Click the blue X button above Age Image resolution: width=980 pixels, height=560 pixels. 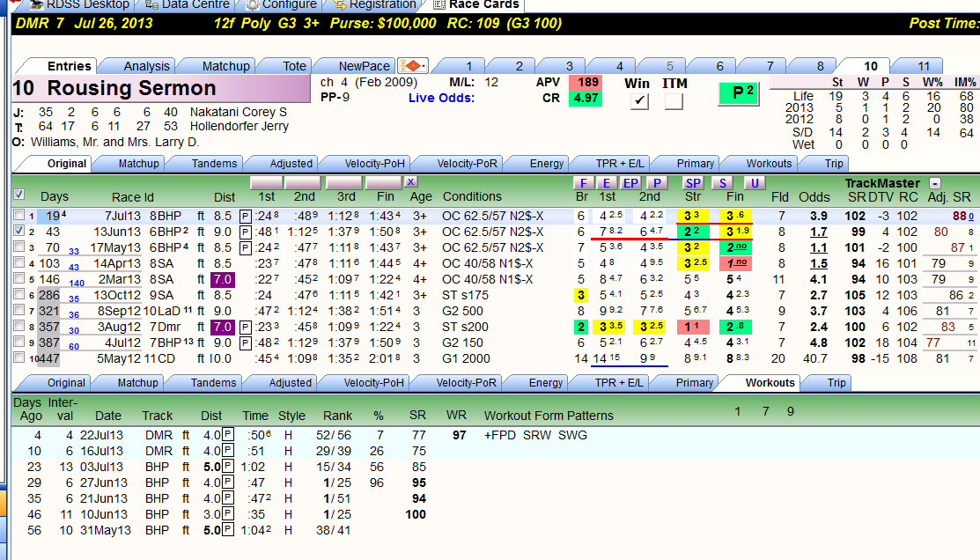[x=410, y=182]
